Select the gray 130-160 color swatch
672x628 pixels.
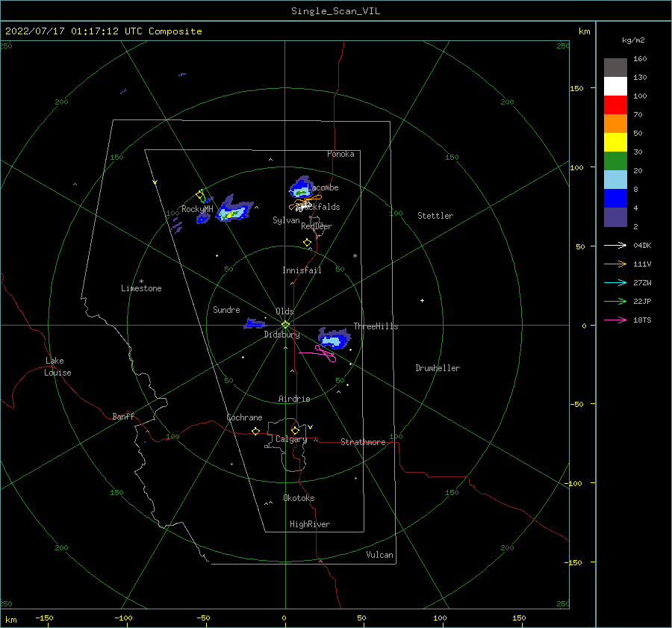(x=615, y=68)
